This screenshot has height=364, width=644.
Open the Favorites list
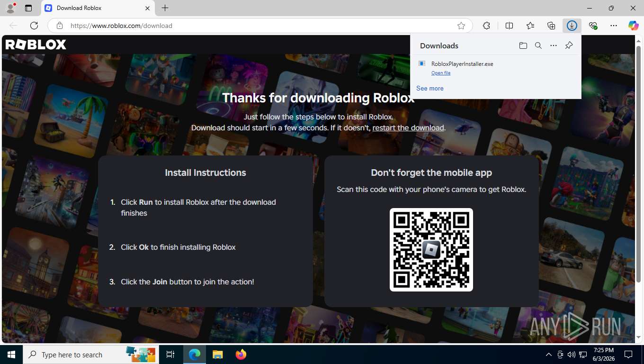[530, 26]
